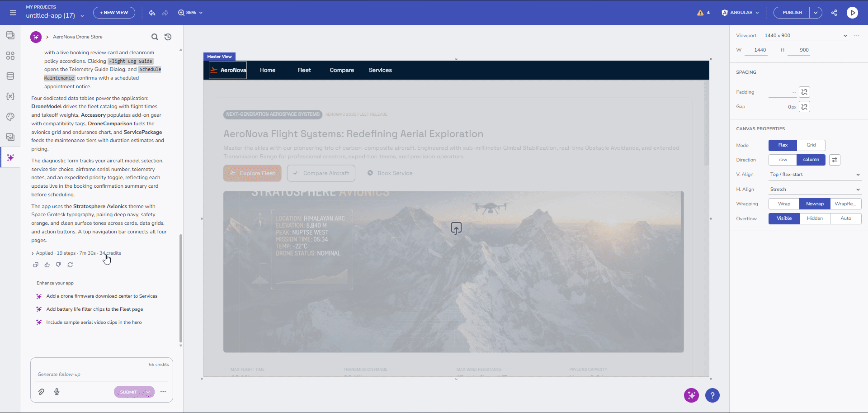
Task: Open the zoom level 86% dropdown
Action: [190, 13]
